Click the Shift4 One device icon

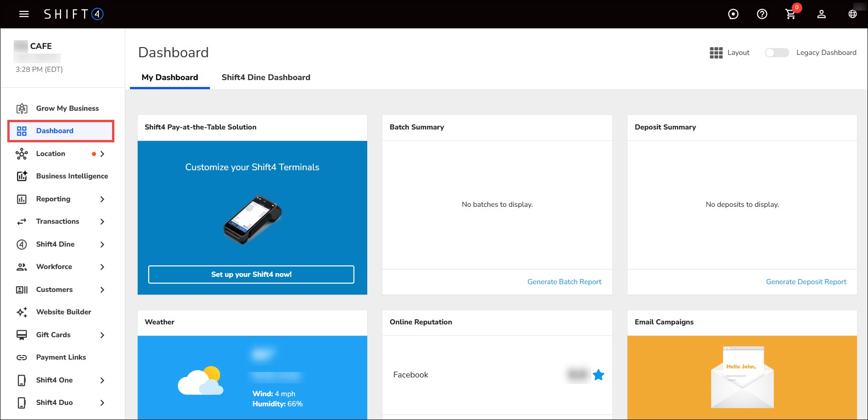[21, 380]
